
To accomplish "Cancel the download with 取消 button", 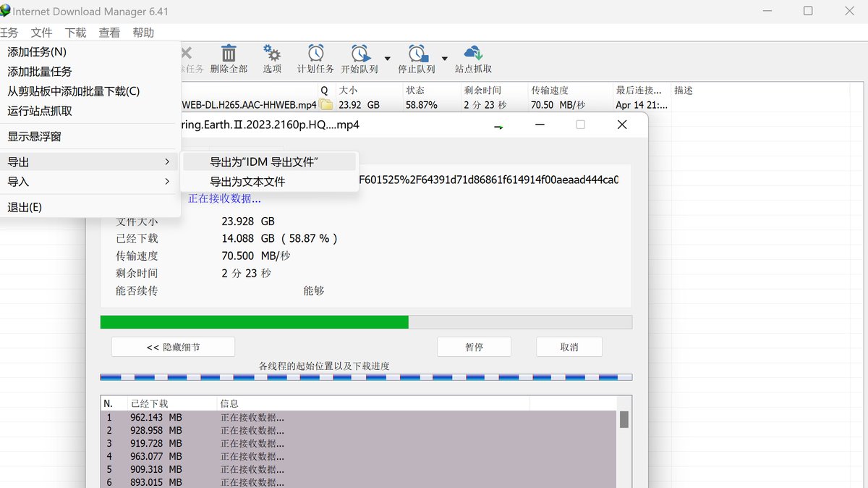I will [569, 347].
